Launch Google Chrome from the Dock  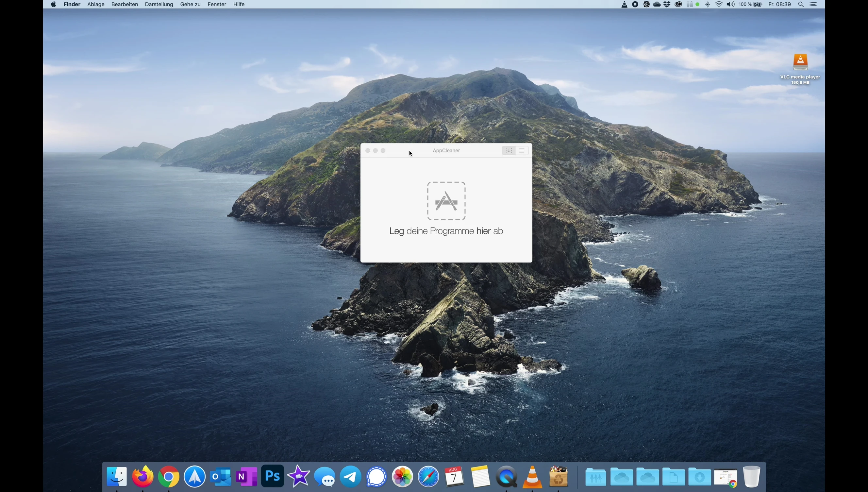169,476
